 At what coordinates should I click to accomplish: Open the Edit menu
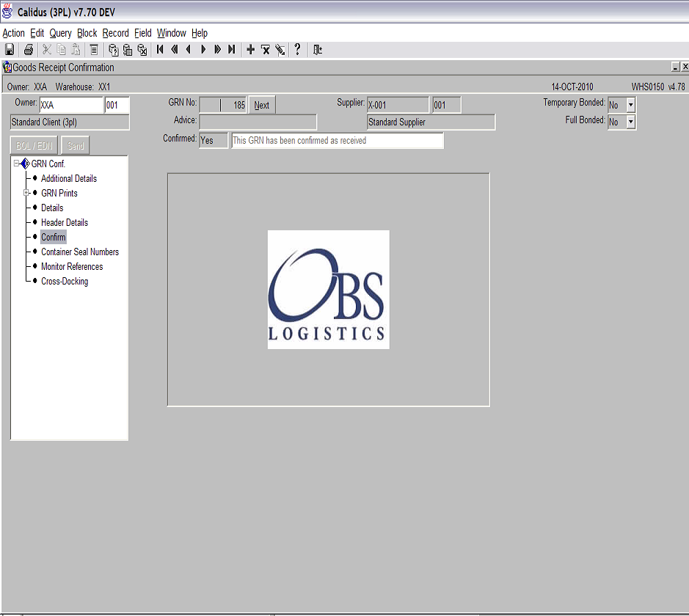[x=37, y=33]
